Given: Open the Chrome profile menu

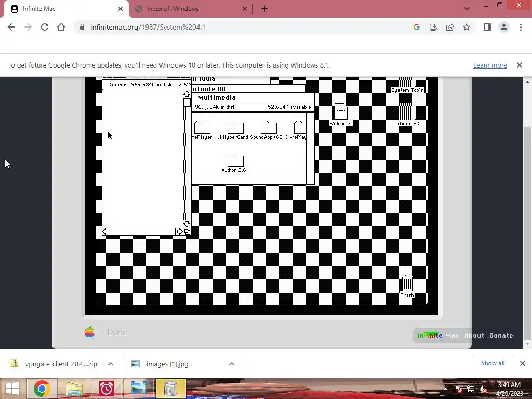Looking at the screenshot, I should pos(504,27).
